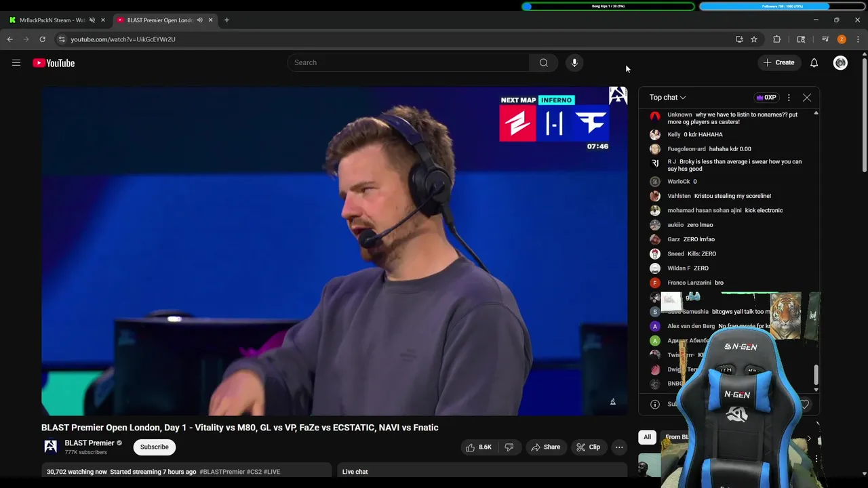The image size is (868, 488).
Task: Go back with the browser back arrow
Action: click(10, 39)
